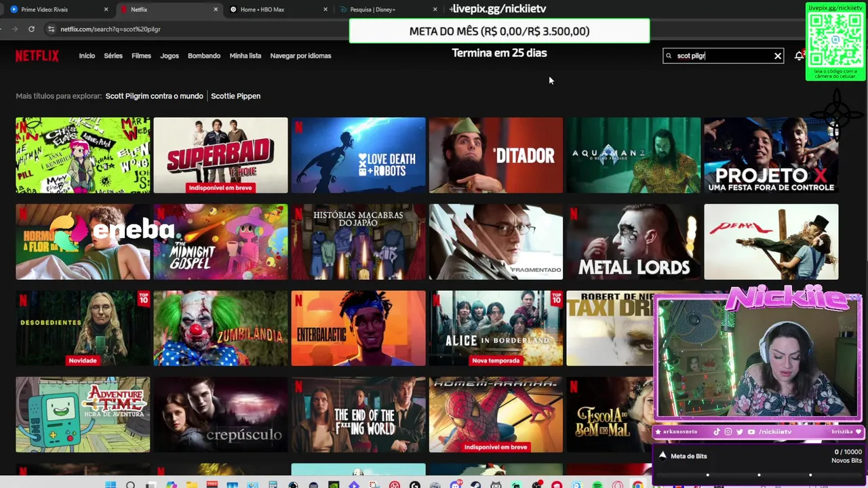Open the Séries menu item
868x488 pixels.
point(113,56)
